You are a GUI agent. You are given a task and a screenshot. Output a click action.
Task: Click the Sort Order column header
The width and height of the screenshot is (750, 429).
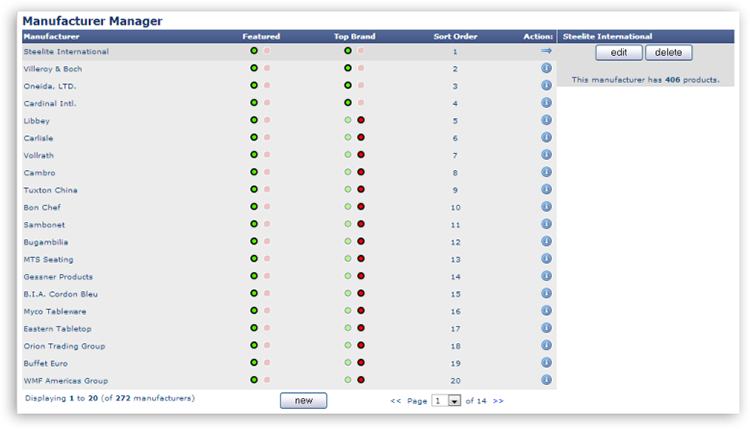(455, 36)
